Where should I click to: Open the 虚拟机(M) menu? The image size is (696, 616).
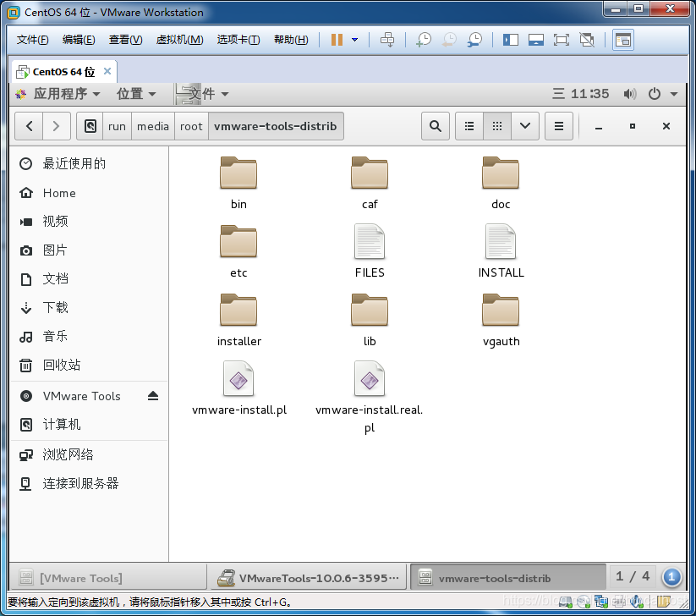click(x=179, y=40)
